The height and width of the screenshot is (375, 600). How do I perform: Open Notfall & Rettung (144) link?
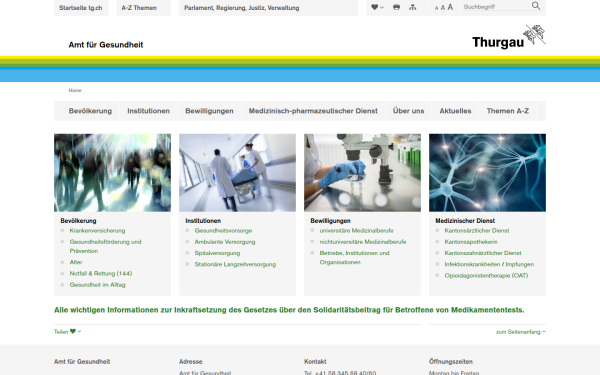(101, 274)
